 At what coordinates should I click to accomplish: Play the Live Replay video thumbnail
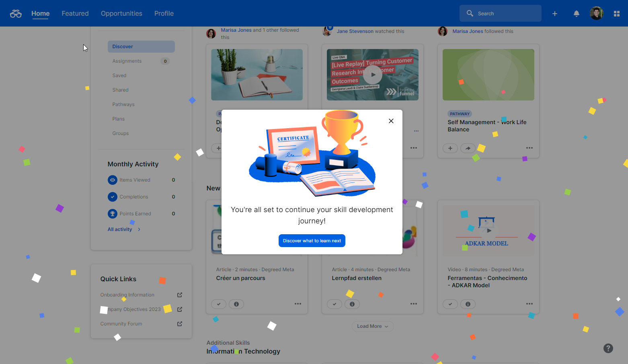(373, 75)
